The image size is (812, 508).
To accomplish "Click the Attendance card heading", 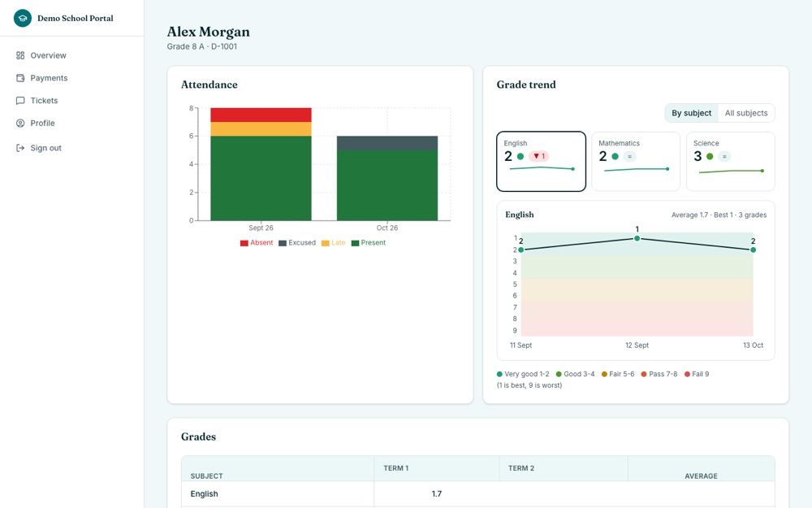I will pyautogui.click(x=209, y=85).
